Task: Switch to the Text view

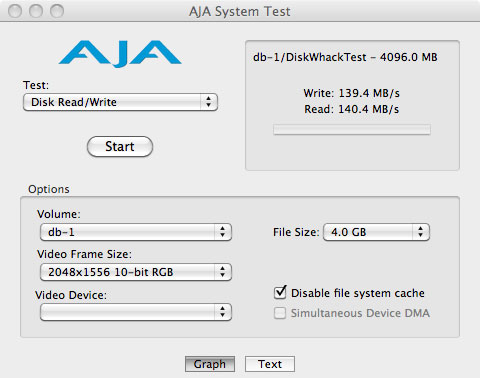Action: (x=270, y=364)
